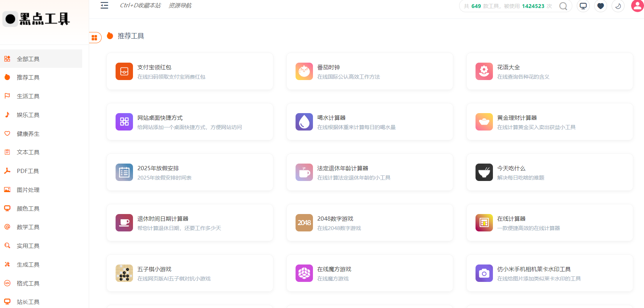Click the 今天吃什么 bowl icon
This screenshot has height=308, width=644.
coord(484,172)
